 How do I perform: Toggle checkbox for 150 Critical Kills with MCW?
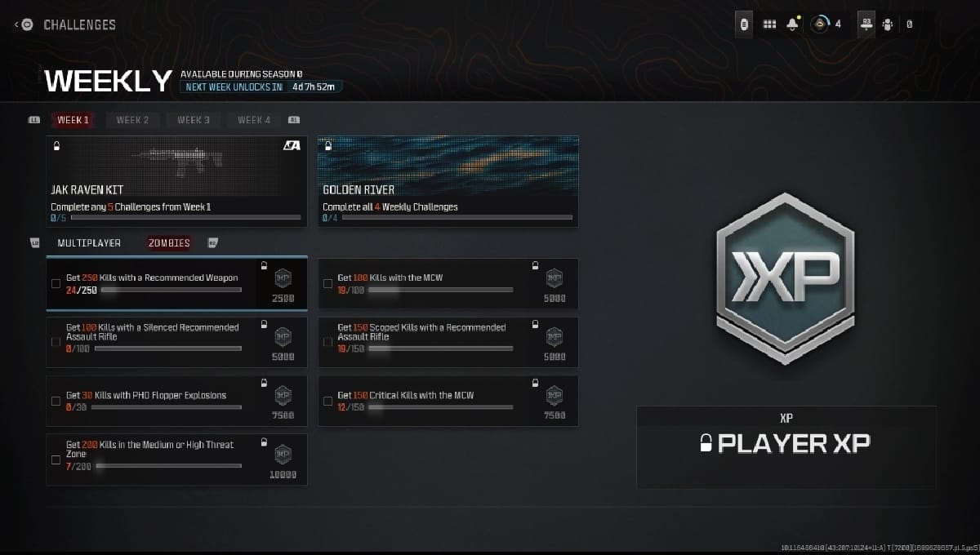pos(327,401)
